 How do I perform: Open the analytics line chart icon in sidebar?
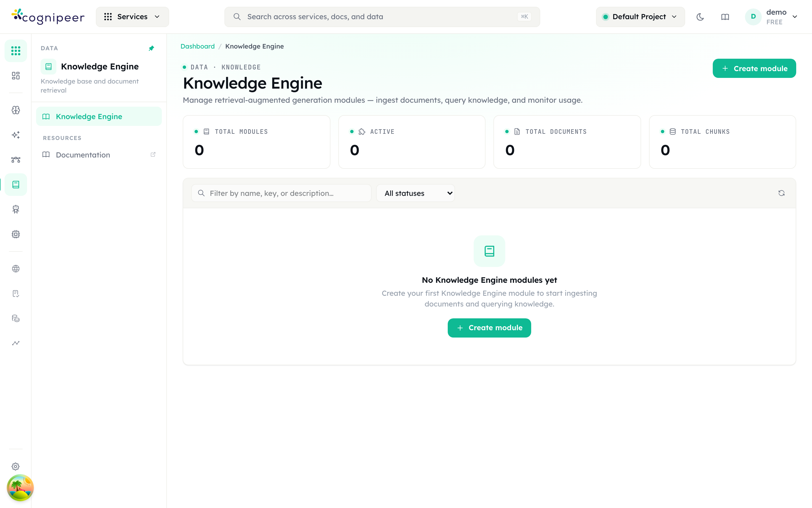coord(16,343)
